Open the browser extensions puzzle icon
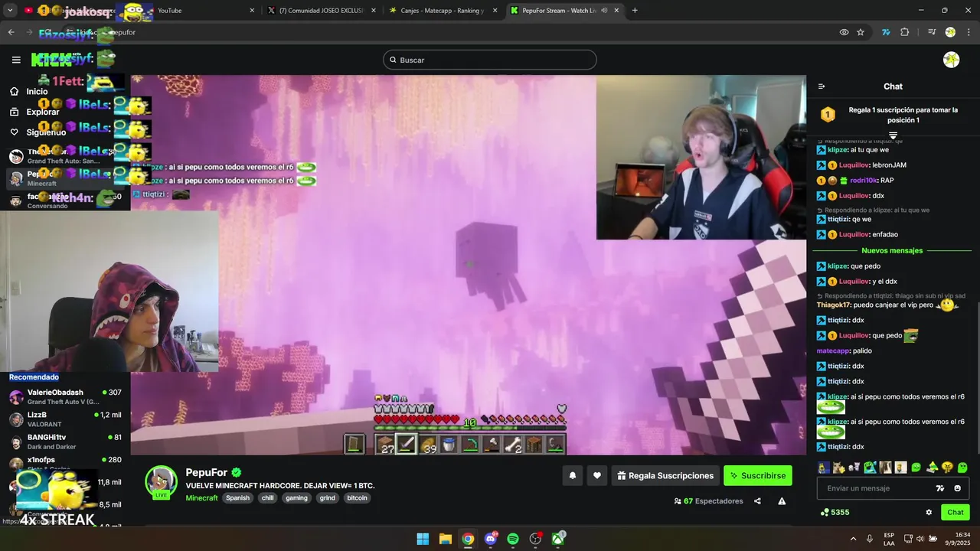Image resolution: width=980 pixels, height=551 pixels. (905, 32)
